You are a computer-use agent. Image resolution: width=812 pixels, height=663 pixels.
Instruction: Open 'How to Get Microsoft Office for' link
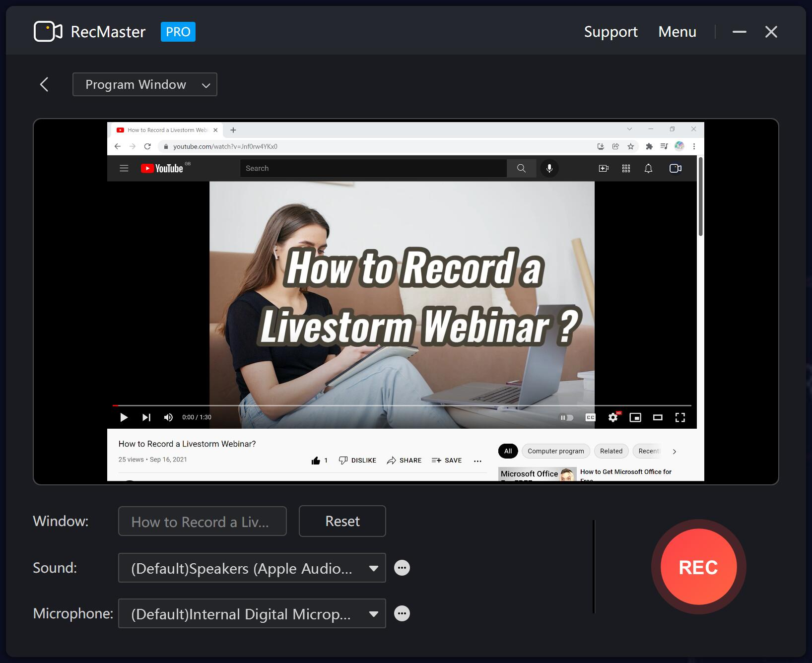[626, 472]
